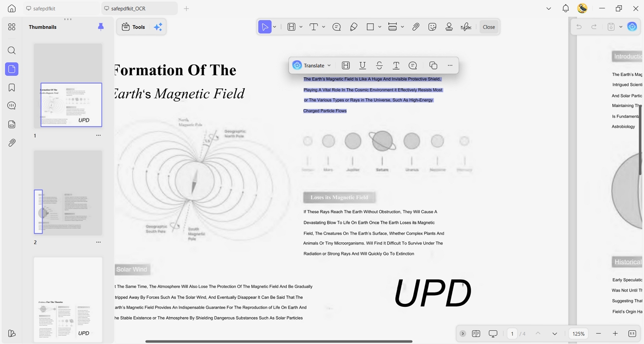Expand the shape tool dropdown arrow
This screenshot has width=644, height=344.
[379, 27]
